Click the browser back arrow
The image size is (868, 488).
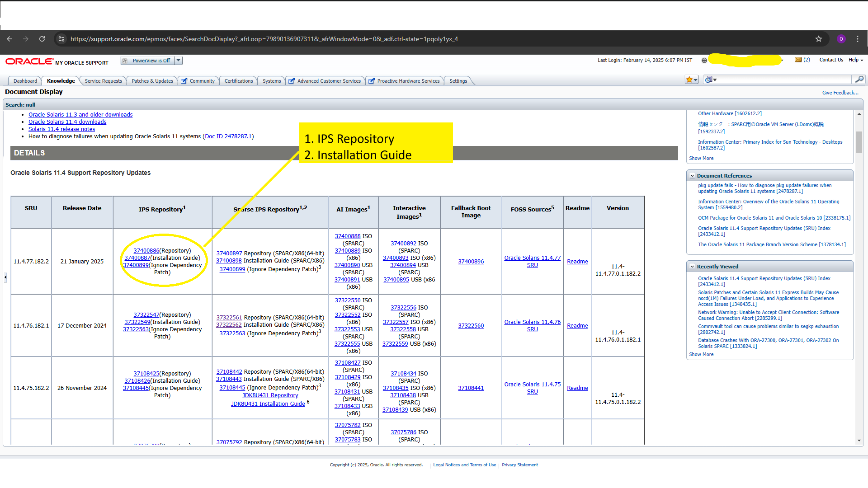(9, 39)
